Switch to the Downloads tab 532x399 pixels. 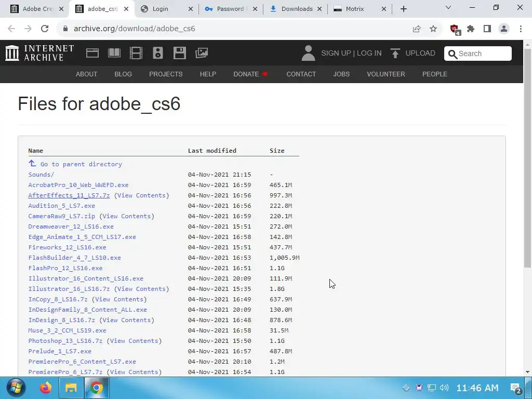click(x=295, y=9)
